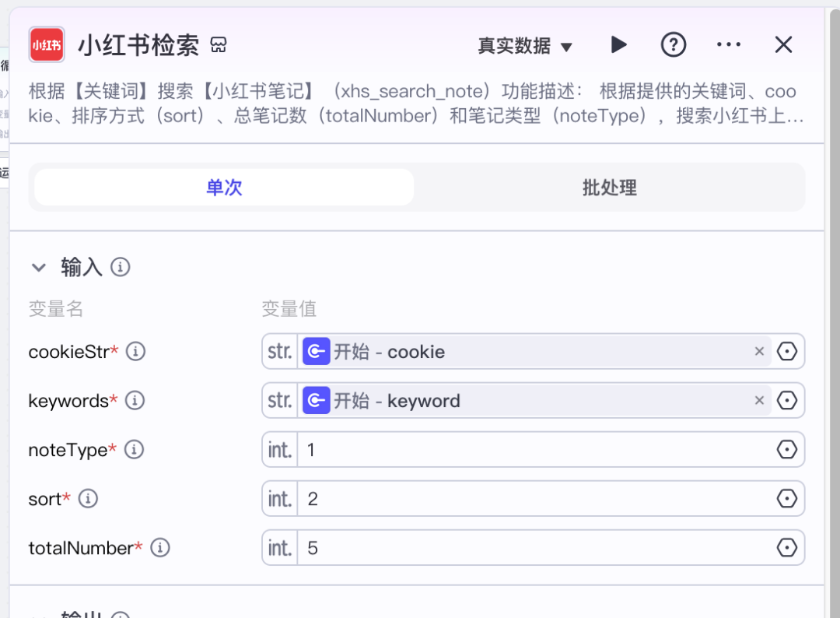Open the str type selector for cookieStr
The image size is (840, 618).
pos(280,352)
